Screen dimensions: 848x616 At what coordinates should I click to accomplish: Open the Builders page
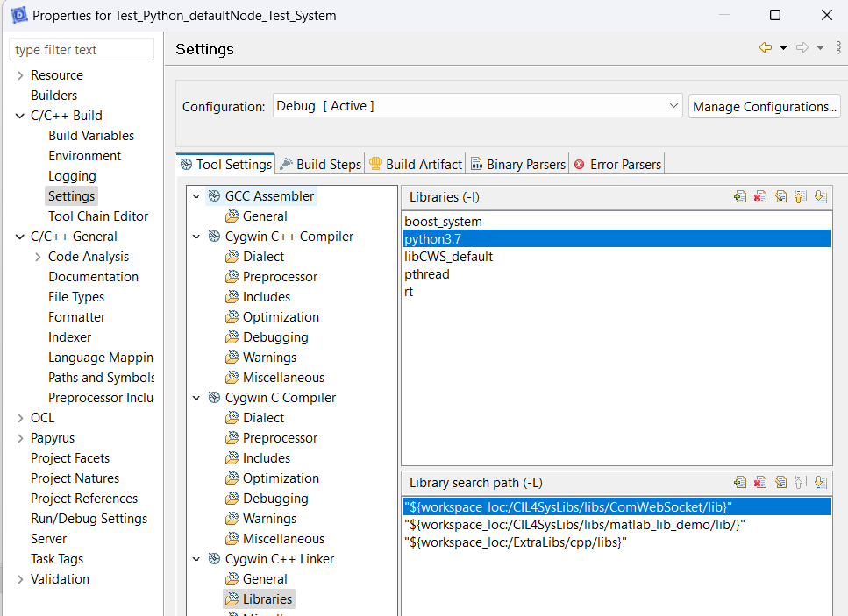coord(54,96)
